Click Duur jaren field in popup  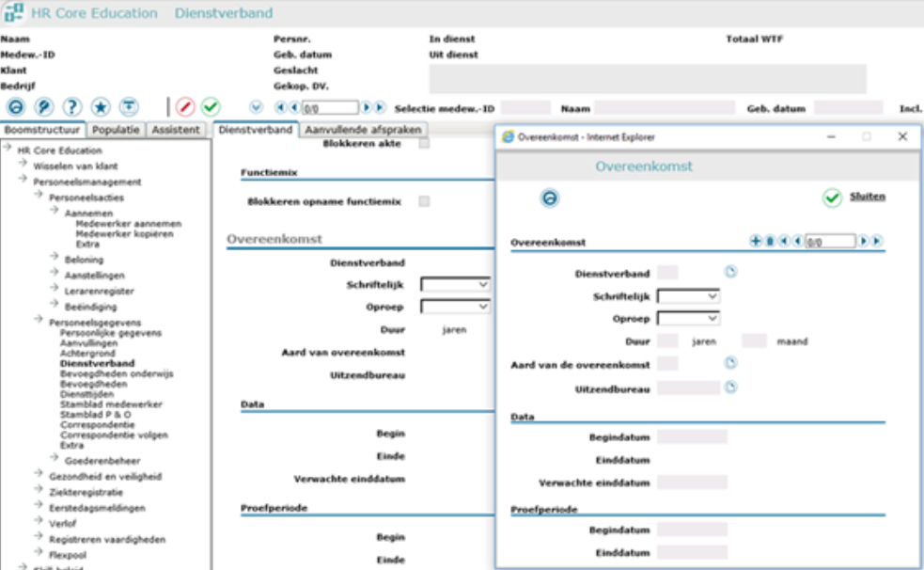pos(667,341)
